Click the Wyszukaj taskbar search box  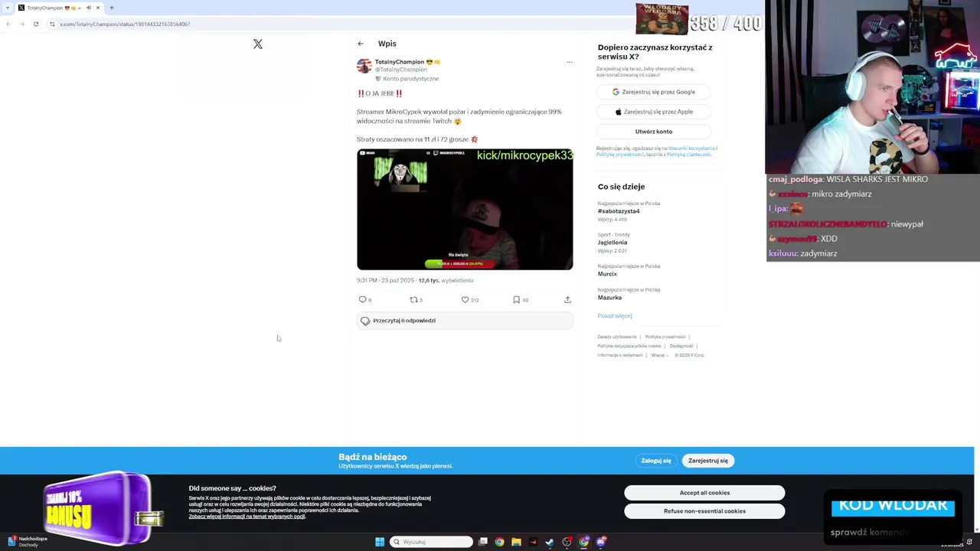(x=431, y=542)
